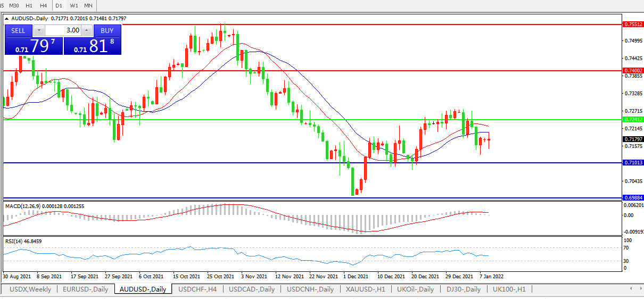Switch to H1 timeframe

(x=29, y=5)
